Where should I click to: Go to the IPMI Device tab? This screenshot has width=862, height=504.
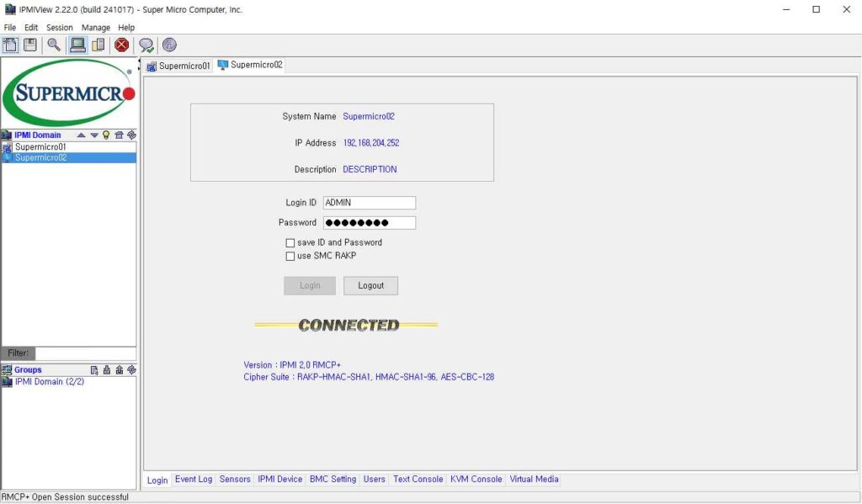(x=279, y=480)
